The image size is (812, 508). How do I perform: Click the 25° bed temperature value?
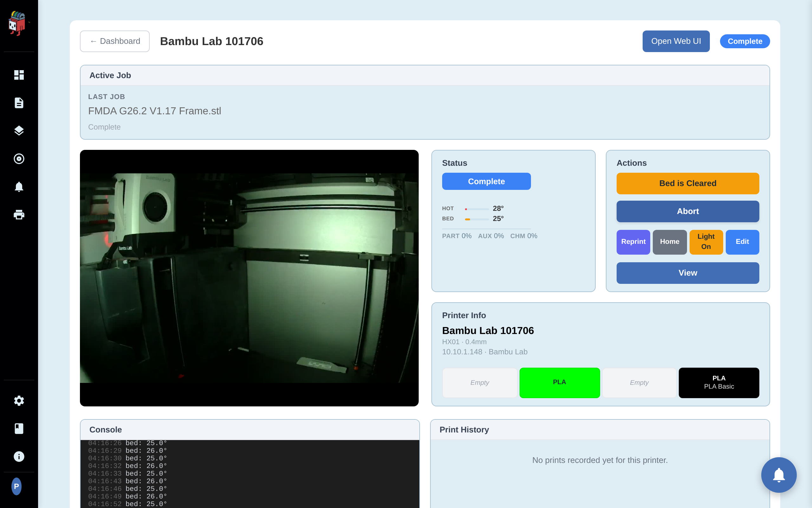(x=498, y=218)
